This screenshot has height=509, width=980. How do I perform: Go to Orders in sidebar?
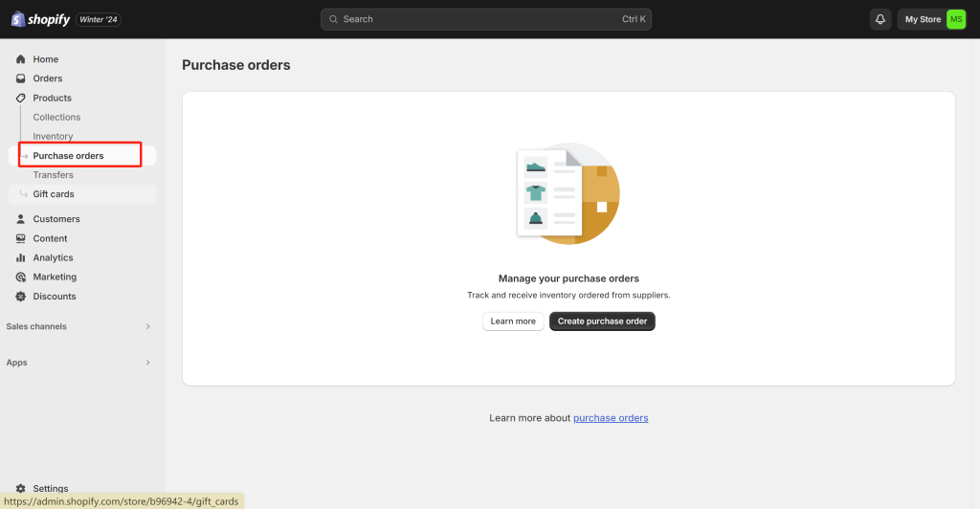pos(48,78)
